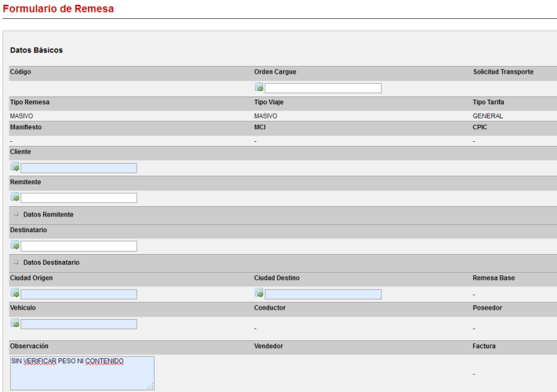Screen dimensions: 557x392
Task: Click the Vehículo lookup icon
Action: [x=15, y=324]
